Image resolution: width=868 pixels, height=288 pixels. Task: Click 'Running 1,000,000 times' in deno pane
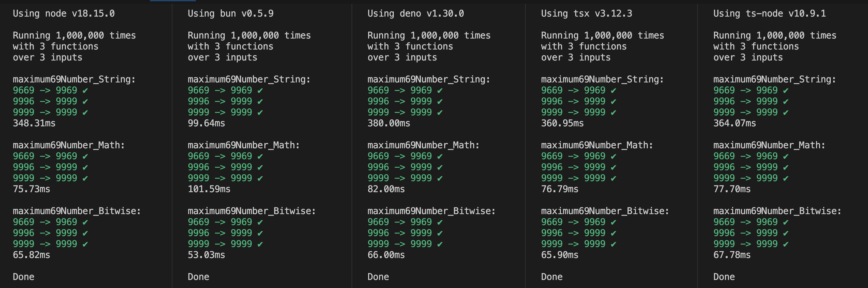pyautogui.click(x=429, y=36)
